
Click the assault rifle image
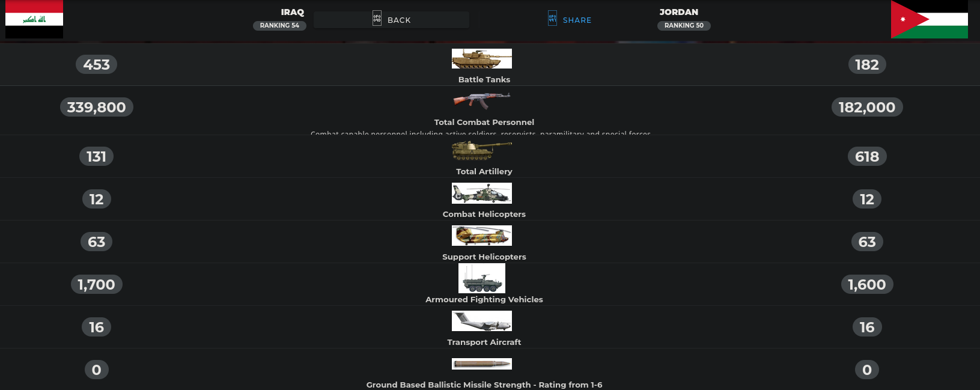[x=482, y=100]
